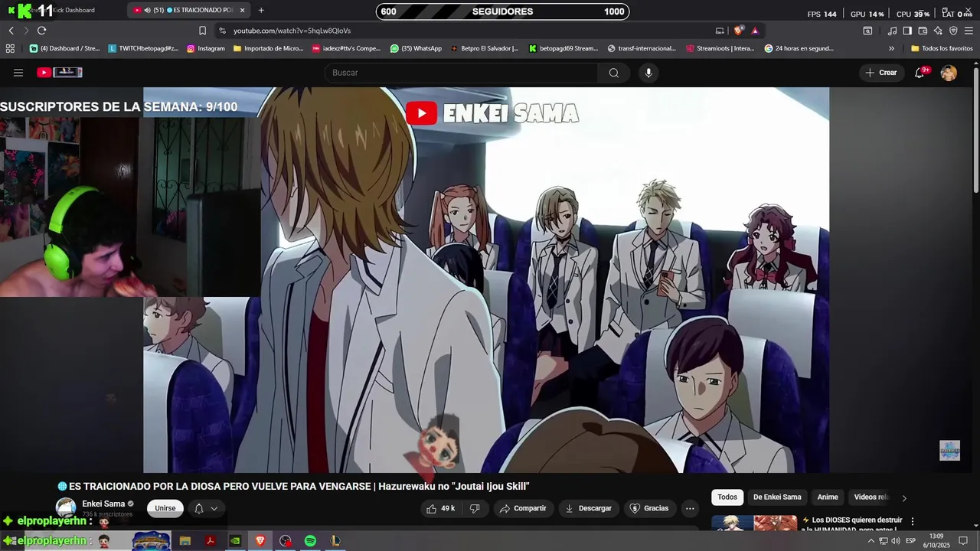Reload the current YouTube page

click(41, 31)
